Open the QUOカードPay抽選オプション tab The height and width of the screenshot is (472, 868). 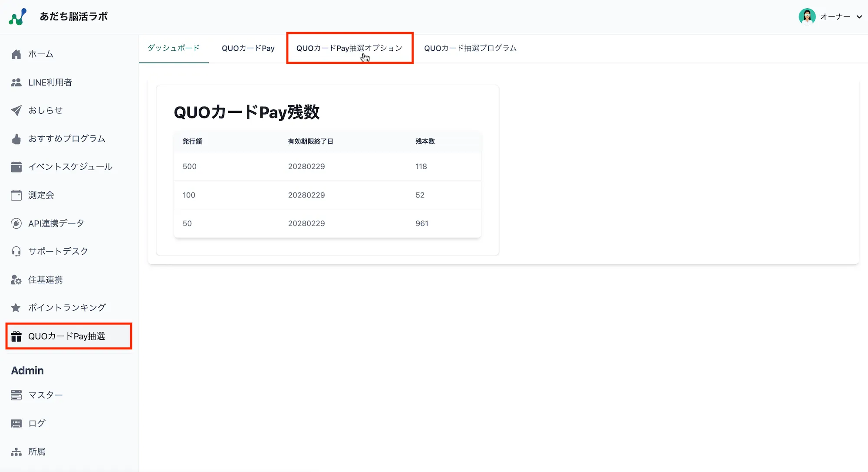click(x=349, y=48)
